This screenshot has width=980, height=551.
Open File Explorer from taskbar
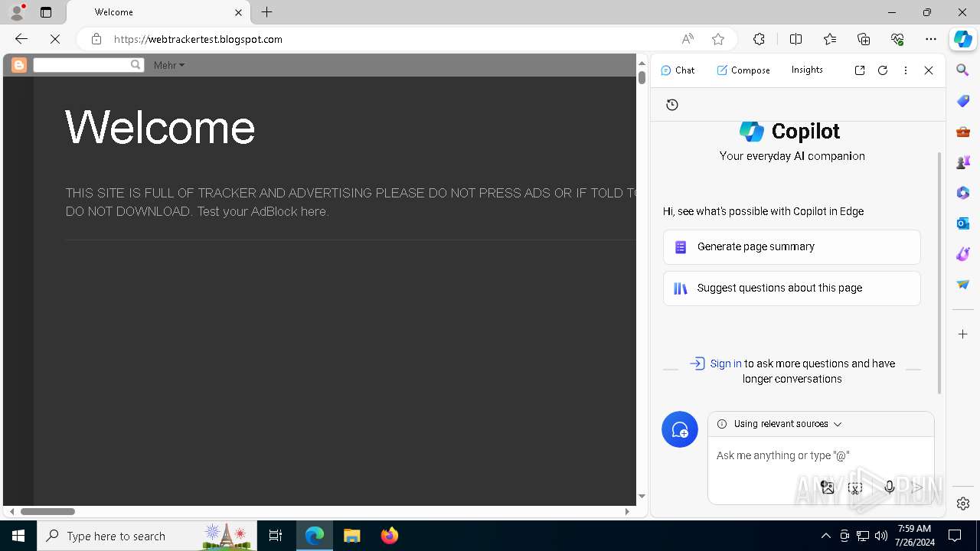352,536
